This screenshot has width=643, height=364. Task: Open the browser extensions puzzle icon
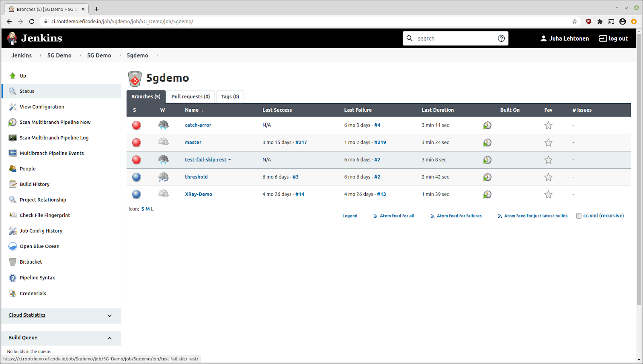pos(600,22)
